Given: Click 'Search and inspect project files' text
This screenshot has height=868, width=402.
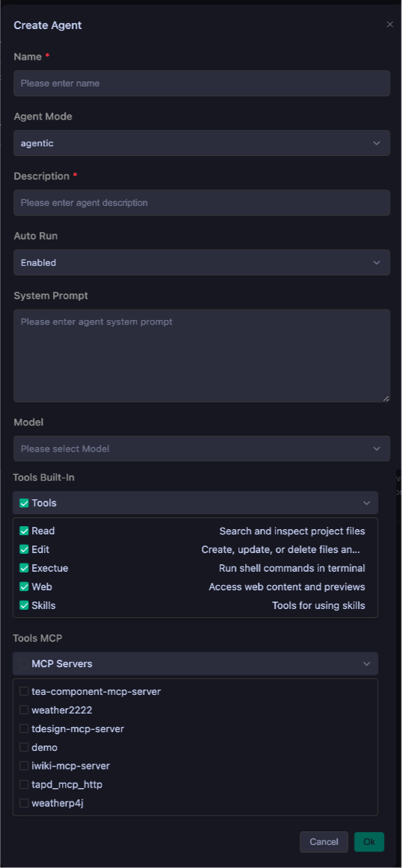Looking at the screenshot, I should tap(292, 531).
